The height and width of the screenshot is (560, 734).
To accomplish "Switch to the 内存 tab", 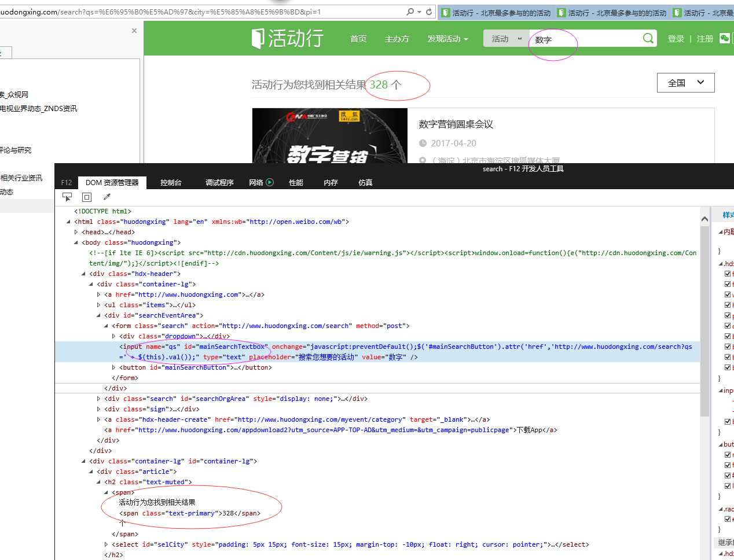I will (331, 182).
